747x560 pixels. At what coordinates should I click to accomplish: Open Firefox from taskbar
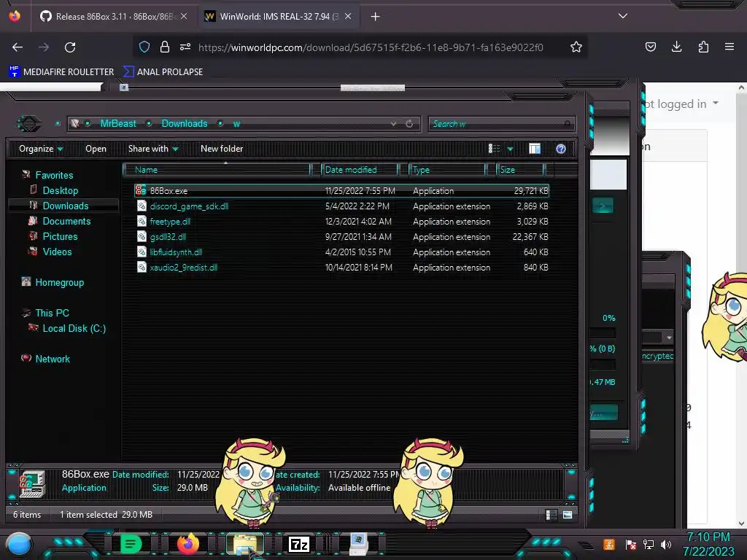pos(187,544)
